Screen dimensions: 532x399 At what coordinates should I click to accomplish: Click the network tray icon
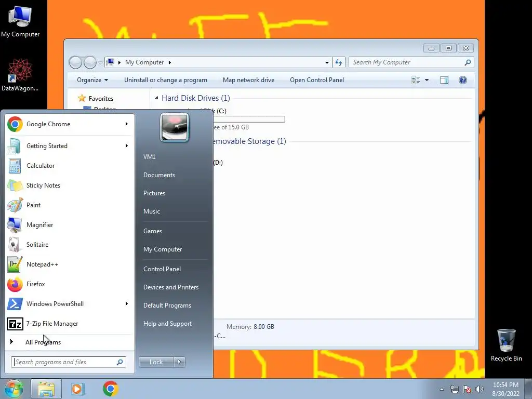click(x=454, y=389)
